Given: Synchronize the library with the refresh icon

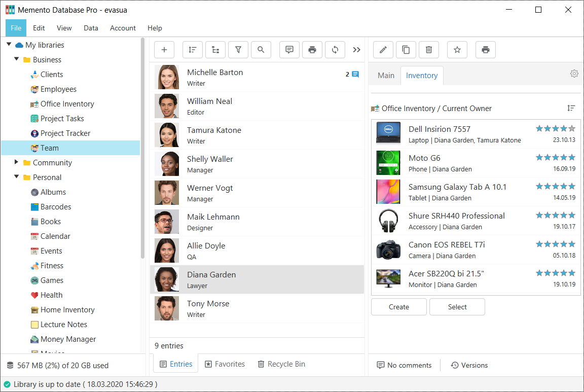Looking at the screenshot, I should tap(335, 49).
